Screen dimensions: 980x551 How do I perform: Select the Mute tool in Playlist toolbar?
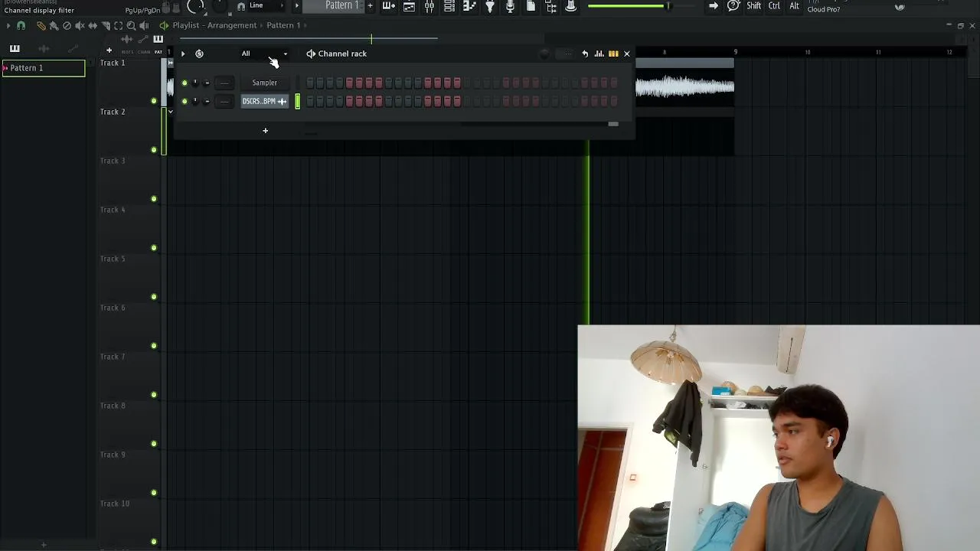point(80,25)
